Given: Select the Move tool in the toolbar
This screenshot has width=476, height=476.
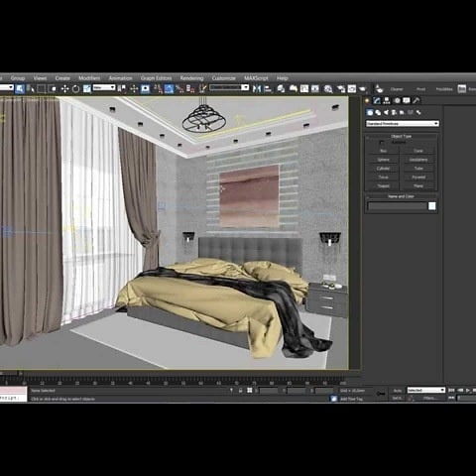Looking at the screenshot, I should click(64, 88).
